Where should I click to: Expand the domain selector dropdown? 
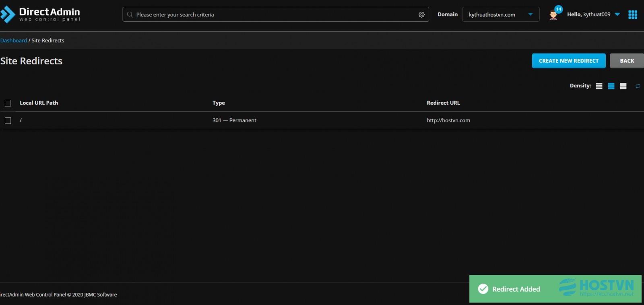[x=501, y=14]
